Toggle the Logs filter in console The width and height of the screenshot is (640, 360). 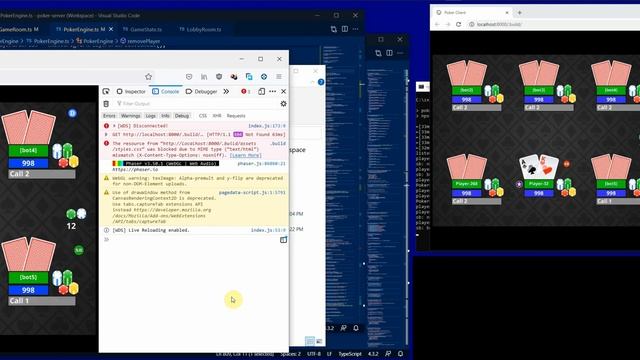click(x=151, y=116)
